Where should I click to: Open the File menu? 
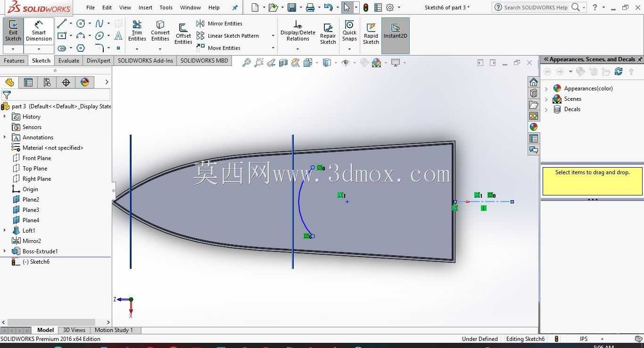[91, 8]
